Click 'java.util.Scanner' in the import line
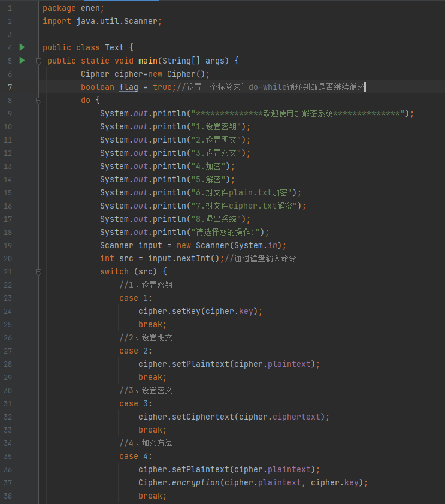 [x=117, y=21]
